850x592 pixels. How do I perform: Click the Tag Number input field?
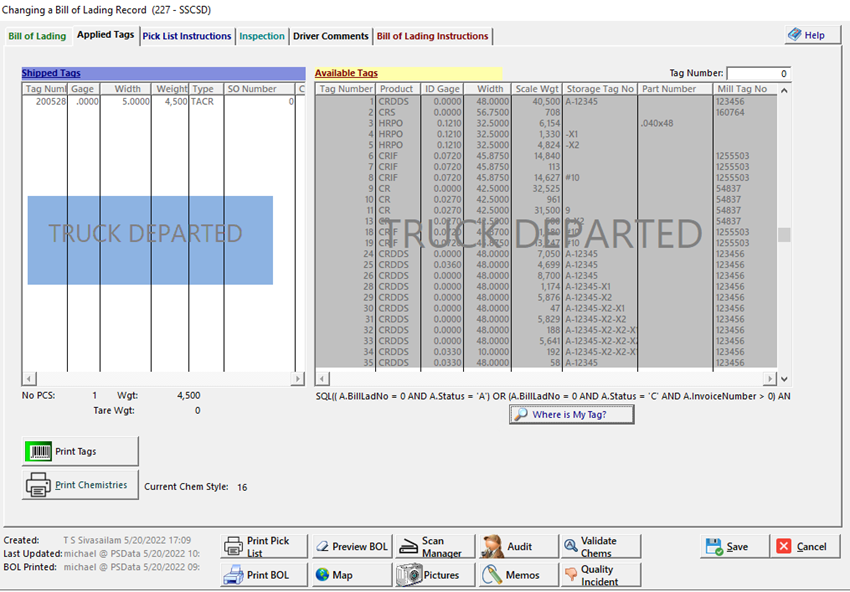758,74
